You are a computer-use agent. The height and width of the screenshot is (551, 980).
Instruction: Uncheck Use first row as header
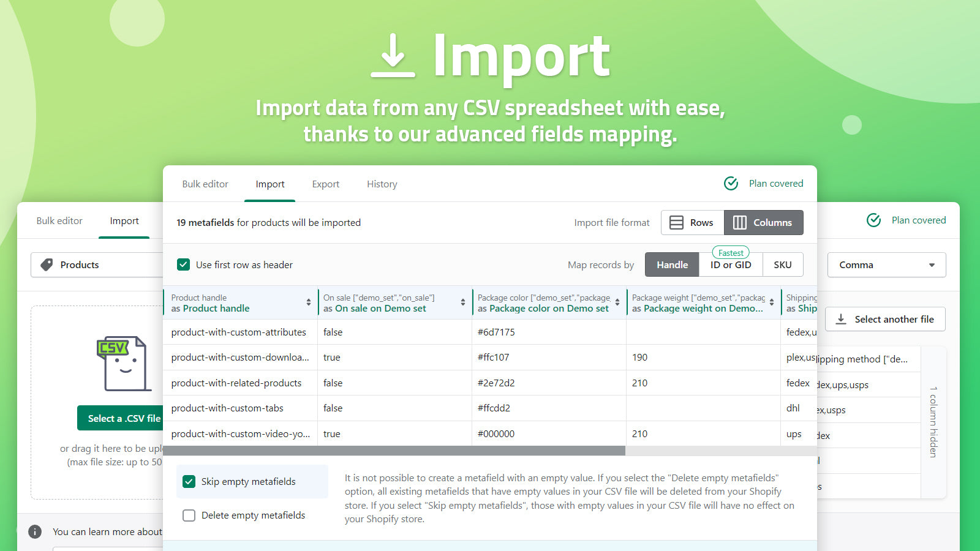click(x=183, y=264)
